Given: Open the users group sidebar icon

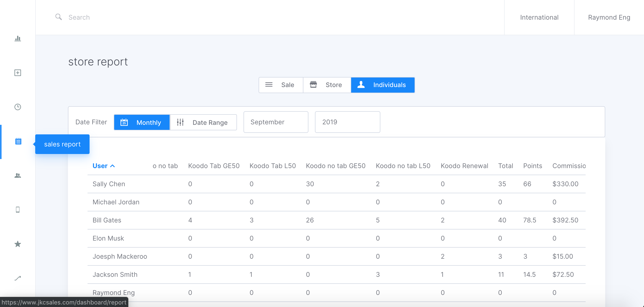Looking at the screenshot, I should tap(18, 175).
